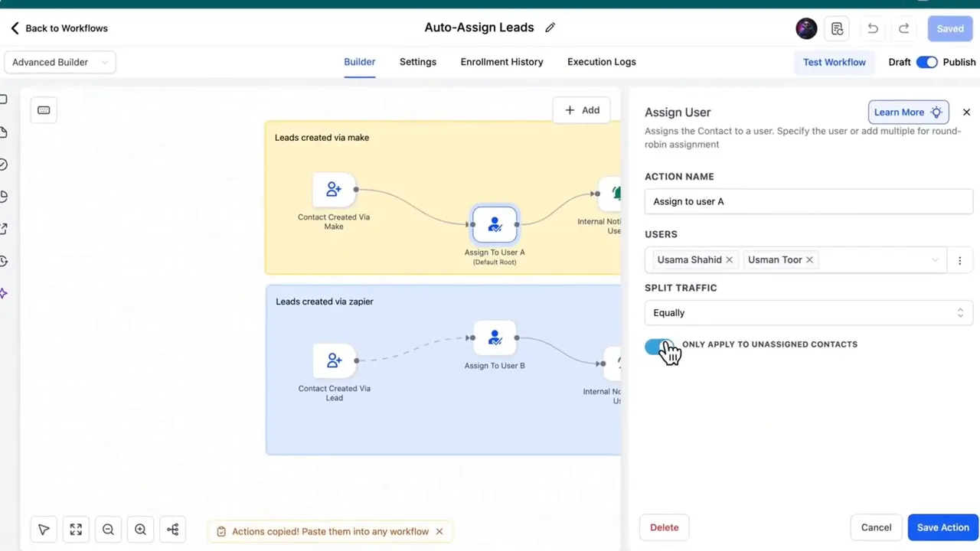Expand the Users selection dropdown arrow
The width and height of the screenshot is (980, 551).
click(935, 260)
